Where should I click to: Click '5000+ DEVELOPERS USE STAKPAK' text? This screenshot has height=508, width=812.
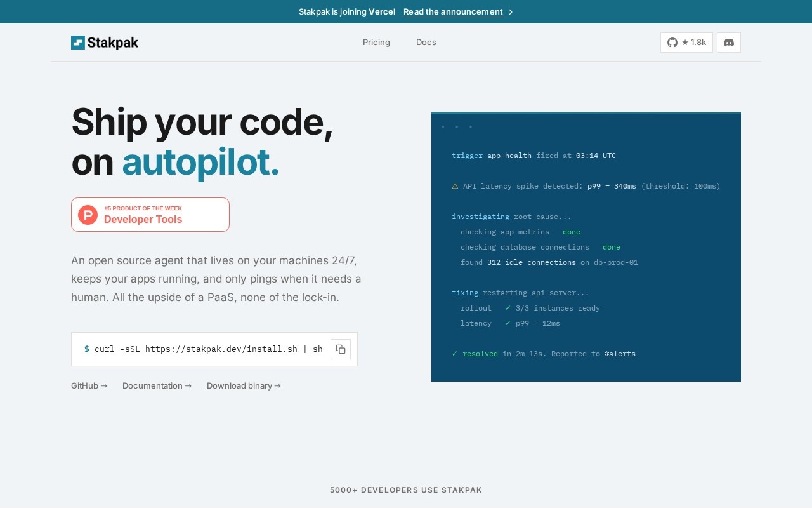406,490
